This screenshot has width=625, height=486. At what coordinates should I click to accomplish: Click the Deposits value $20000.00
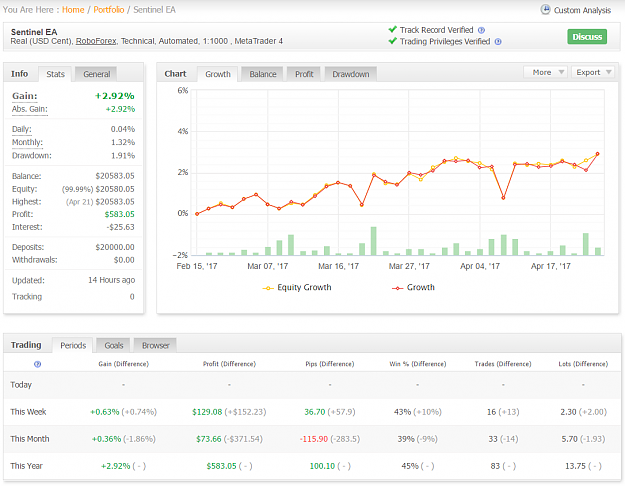[x=115, y=247]
